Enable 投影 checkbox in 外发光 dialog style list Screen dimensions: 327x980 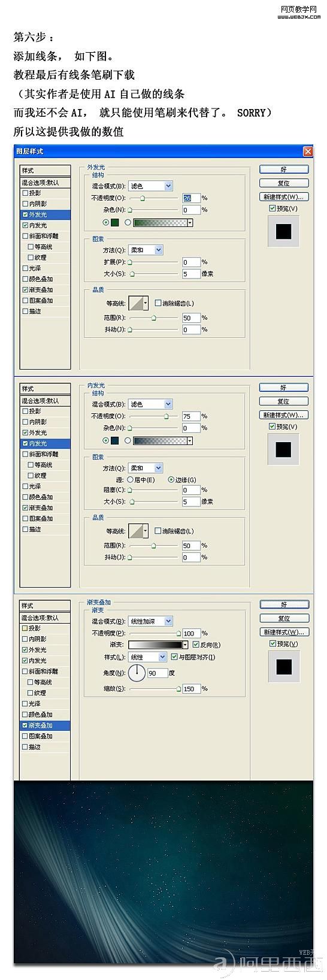click(25, 193)
